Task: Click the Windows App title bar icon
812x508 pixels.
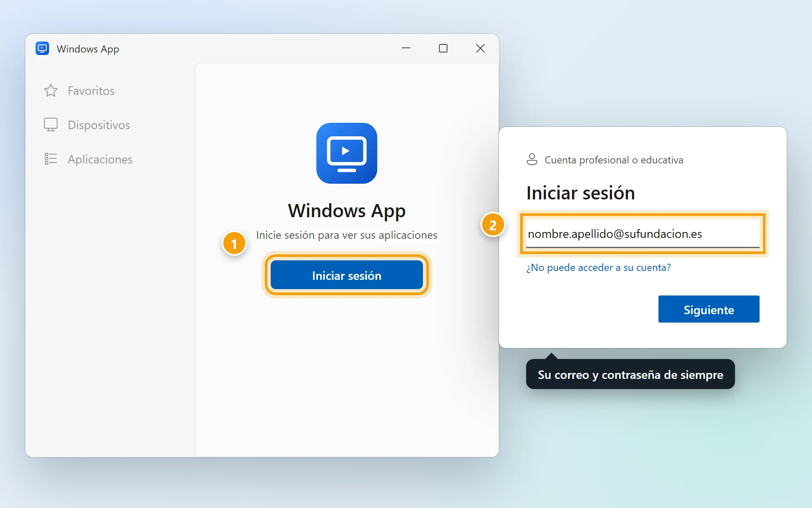Action: (42, 49)
